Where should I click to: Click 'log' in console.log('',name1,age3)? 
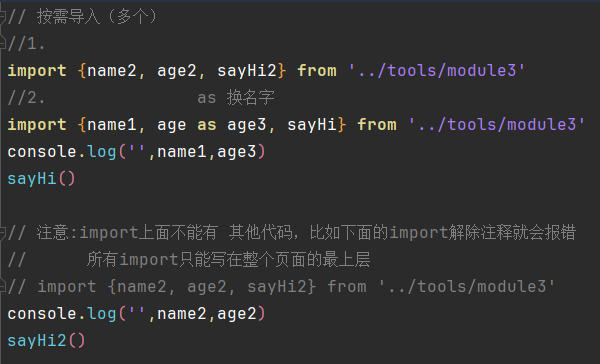pyautogui.click(x=101, y=152)
